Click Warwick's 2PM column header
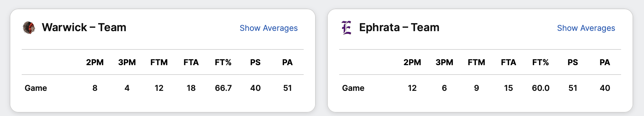 [x=95, y=62]
